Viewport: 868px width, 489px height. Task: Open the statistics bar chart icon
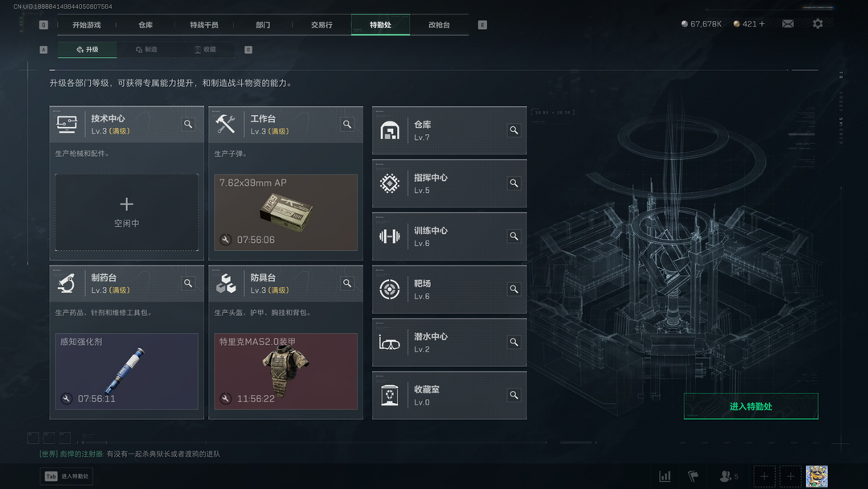click(665, 476)
